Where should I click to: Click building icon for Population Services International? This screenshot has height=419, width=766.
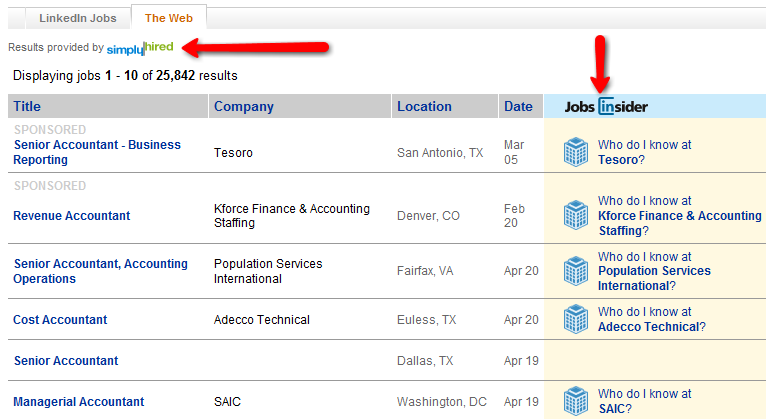pos(575,271)
